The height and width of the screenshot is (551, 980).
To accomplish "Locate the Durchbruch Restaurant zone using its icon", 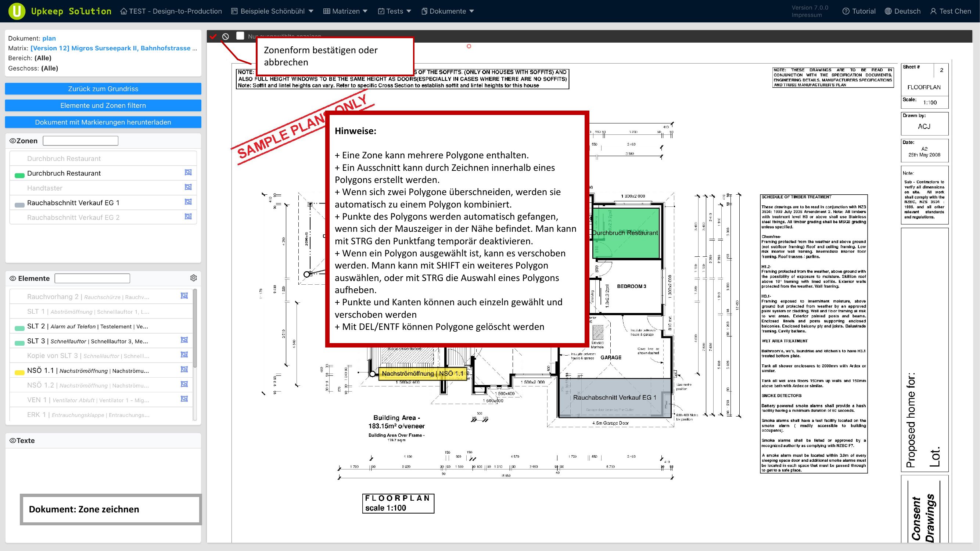I will (x=188, y=173).
